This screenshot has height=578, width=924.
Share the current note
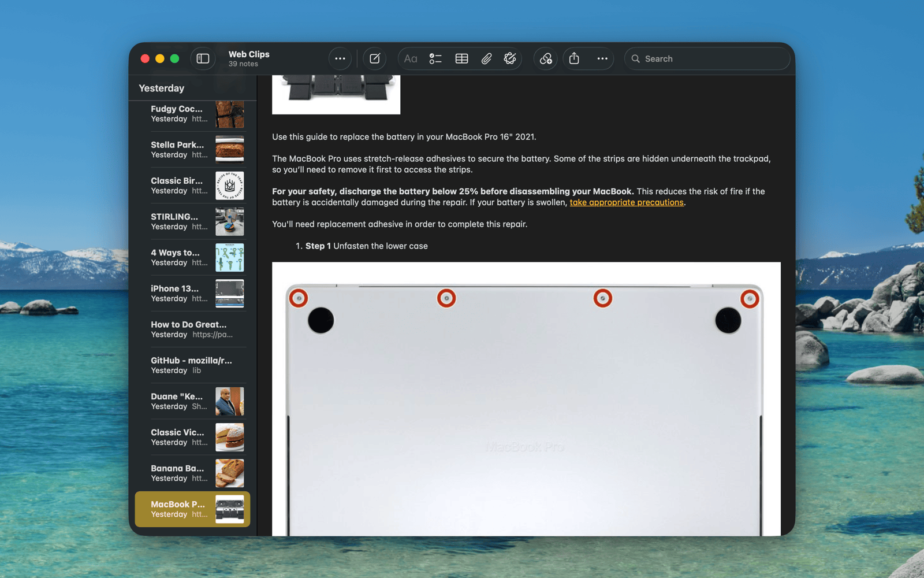pos(574,58)
